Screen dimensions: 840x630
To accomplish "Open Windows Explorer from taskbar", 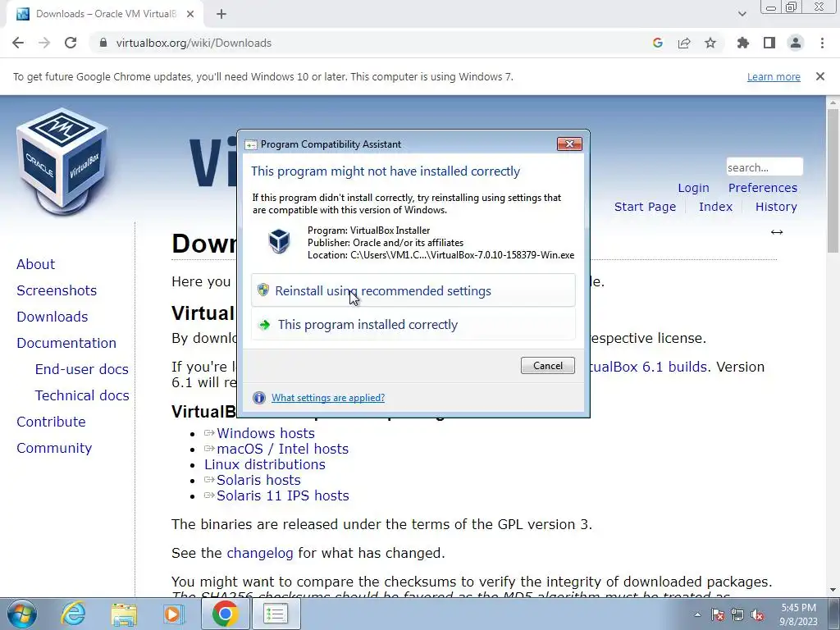I will tap(123, 614).
